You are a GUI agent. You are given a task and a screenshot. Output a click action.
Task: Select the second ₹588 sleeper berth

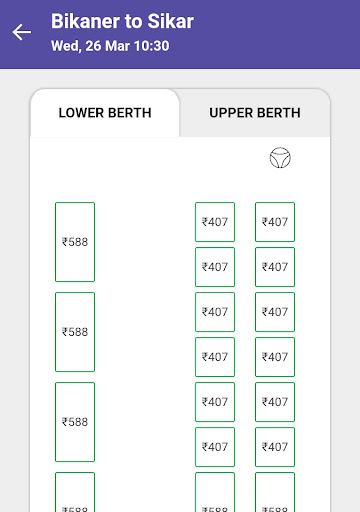click(x=75, y=332)
